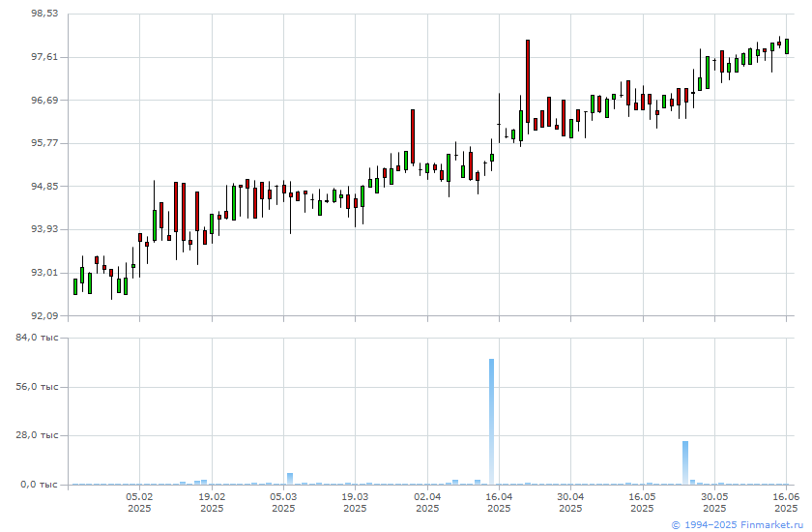Image resolution: width=812 pixels, height=532 pixels.
Task: Select the 92,09 price axis label
Action: coord(45,315)
